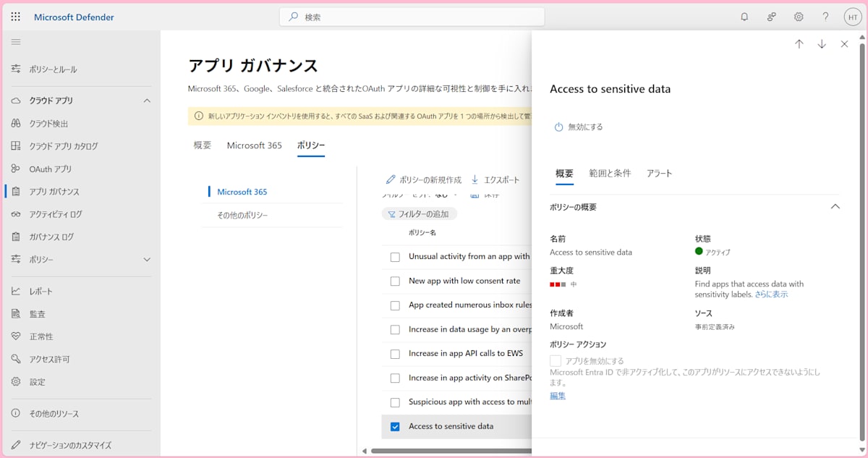The height and width of the screenshot is (458, 868).
Task: Select Microsoft 365 policy category
Action: coord(242,192)
